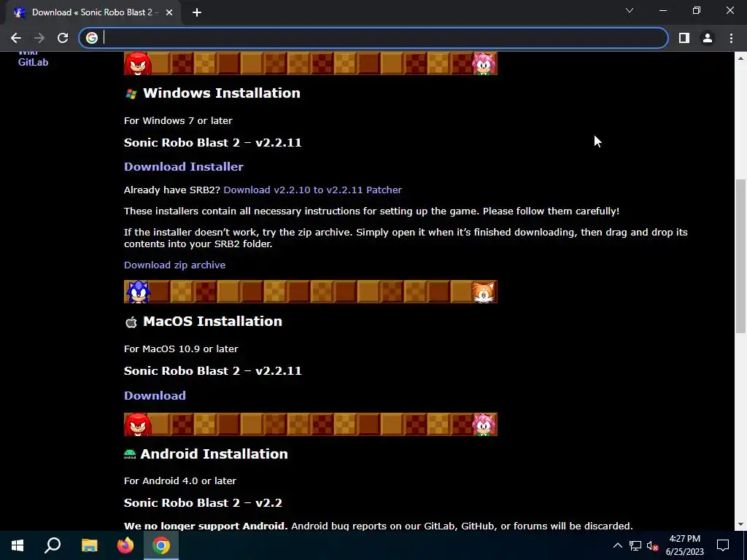The height and width of the screenshot is (560, 747).
Task: Focus the browser address bar
Action: pos(373,38)
